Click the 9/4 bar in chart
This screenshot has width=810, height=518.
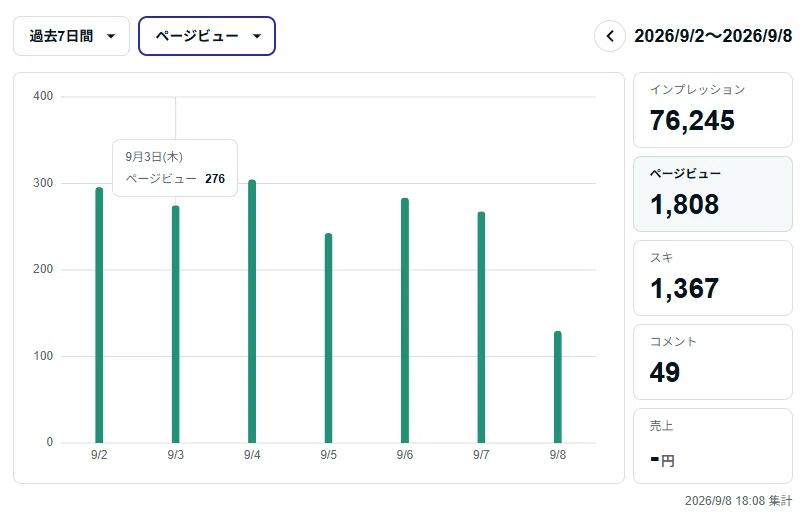(252, 311)
